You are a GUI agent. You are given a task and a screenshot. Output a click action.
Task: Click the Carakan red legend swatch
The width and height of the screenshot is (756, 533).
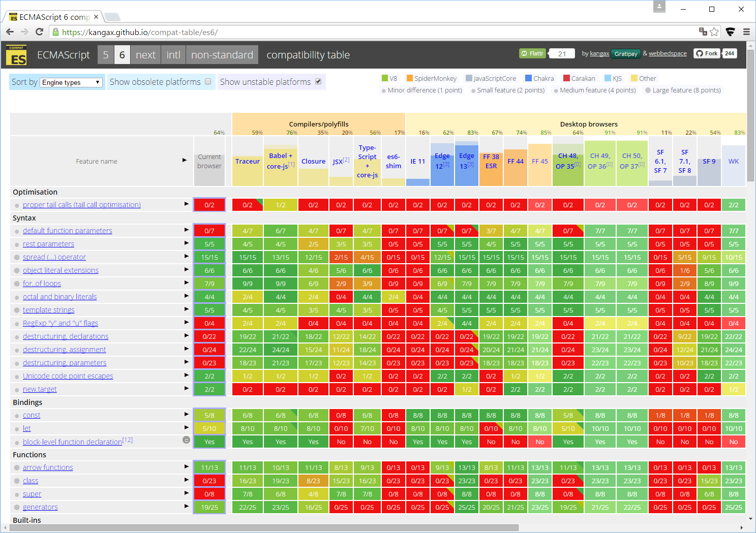[566, 78]
